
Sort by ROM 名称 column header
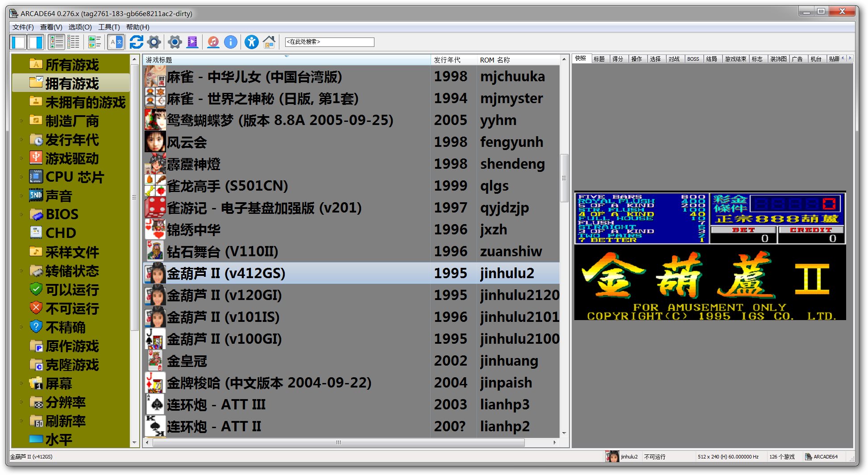click(518, 60)
